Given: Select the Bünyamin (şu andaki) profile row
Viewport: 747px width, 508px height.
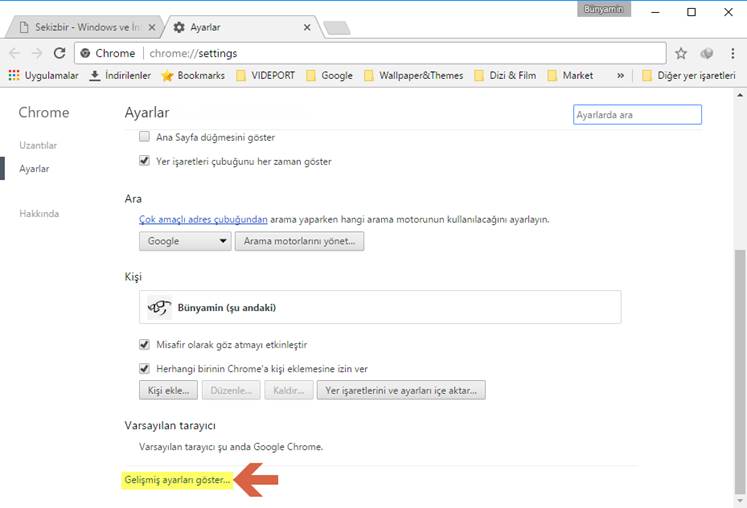Looking at the screenshot, I should (380, 307).
